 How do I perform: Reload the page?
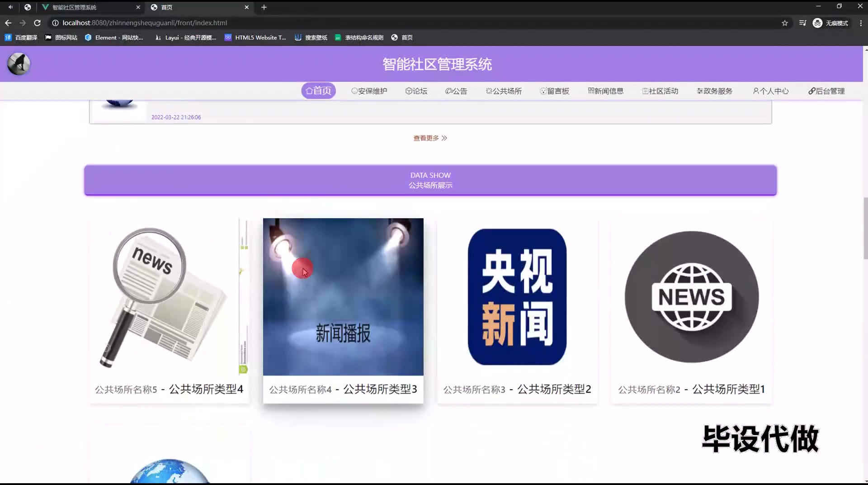[x=38, y=23]
